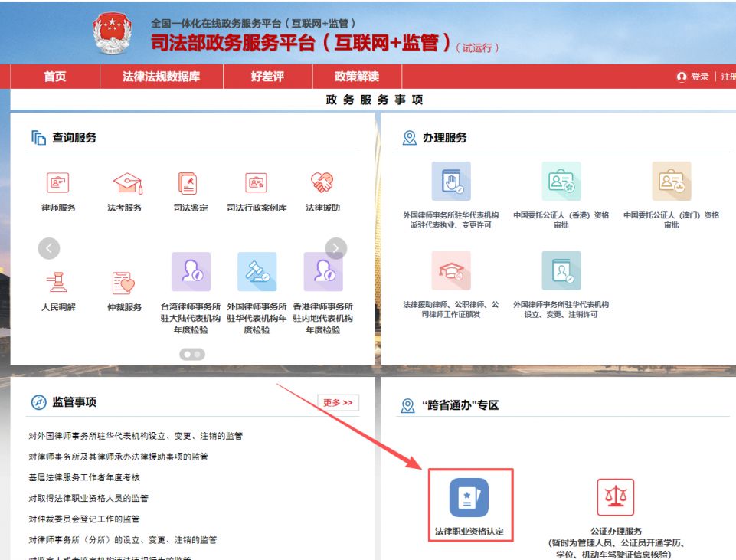Open the 公证办理服务 scales icon
The width and height of the screenshot is (736, 560).
pyautogui.click(x=615, y=497)
